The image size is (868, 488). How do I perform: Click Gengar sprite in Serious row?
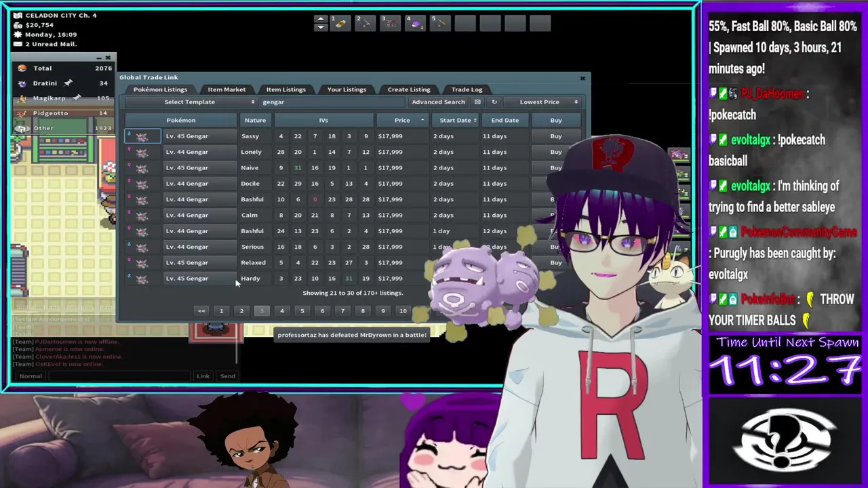coord(142,247)
